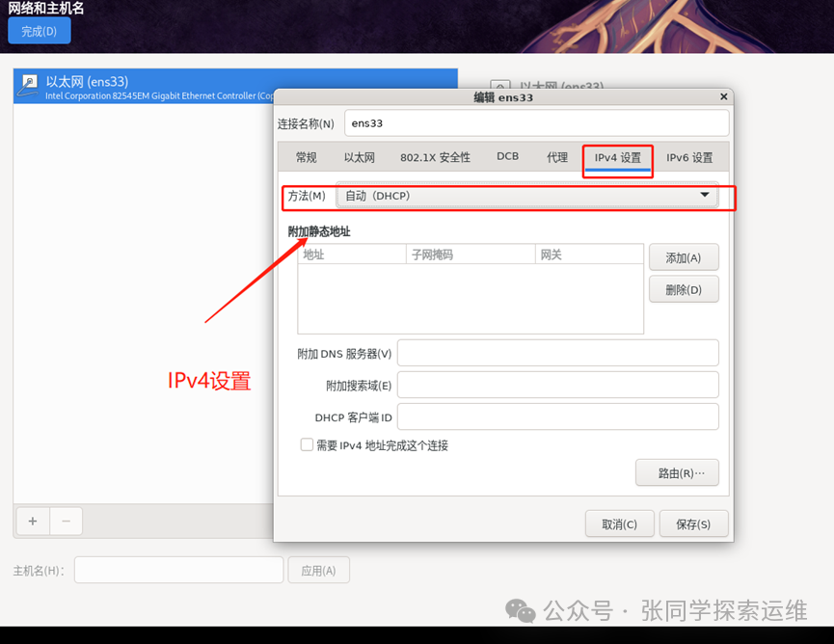This screenshot has height=644, width=834.
Task: Enable 需要 IPv4 地址完成这个连接 checkbox
Action: point(307,444)
